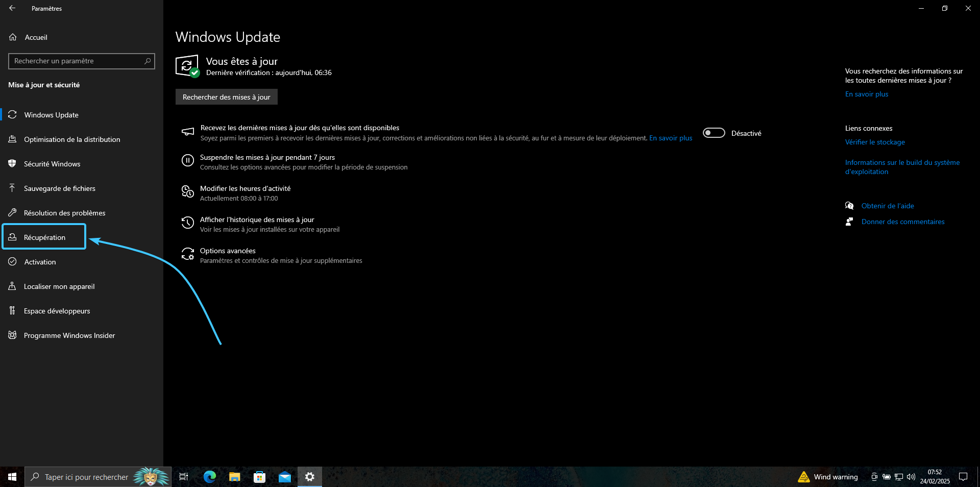Click the history icon for update history
Image resolution: width=980 pixels, height=487 pixels.
(188, 223)
